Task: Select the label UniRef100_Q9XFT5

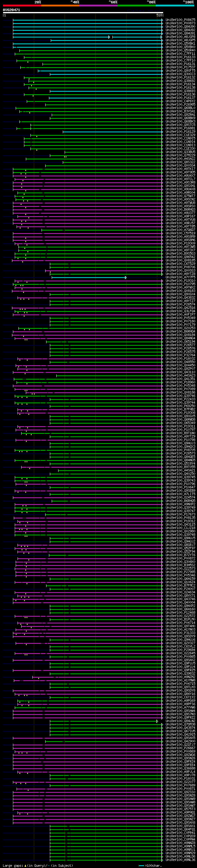Action: [x=180, y=71]
